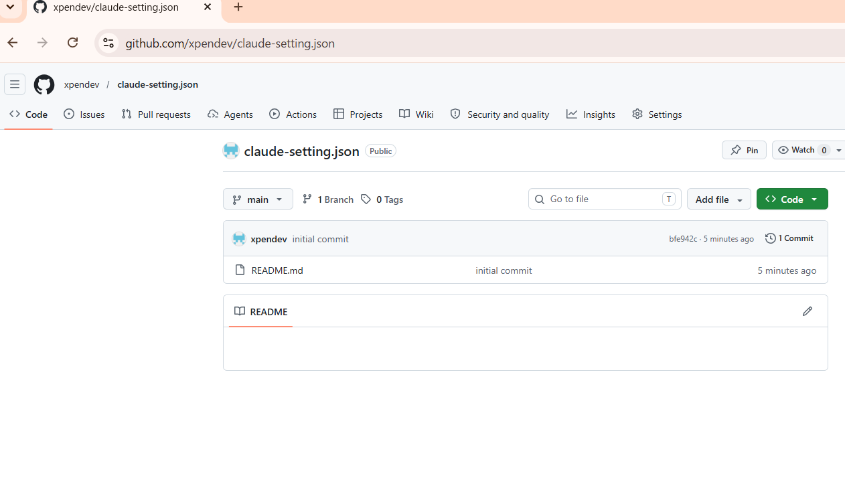Open site information icon in address bar

point(108,43)
